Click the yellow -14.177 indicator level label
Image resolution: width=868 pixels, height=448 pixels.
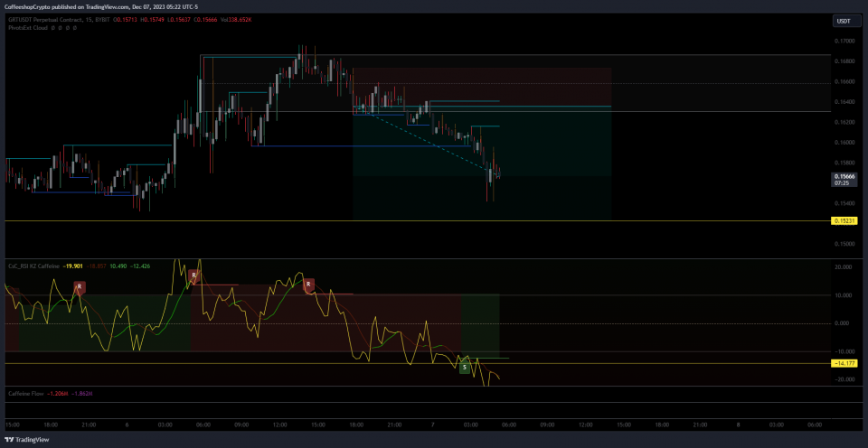(x=844, y=363)
